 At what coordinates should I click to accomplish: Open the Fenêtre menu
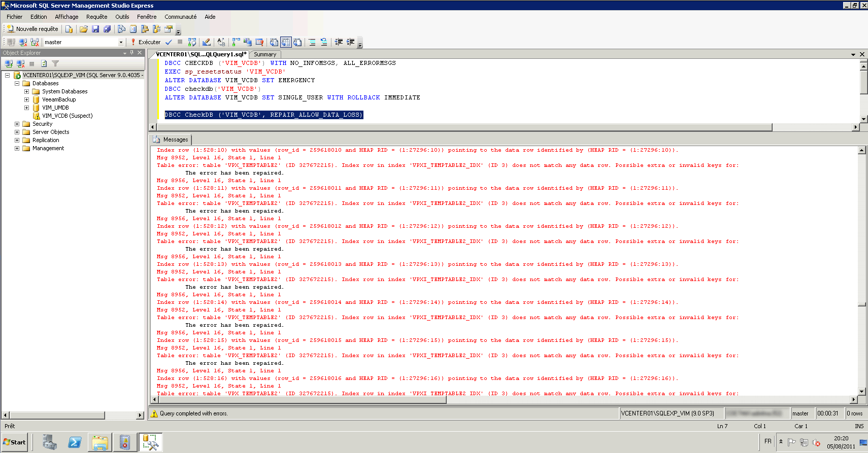click(147, 17)
